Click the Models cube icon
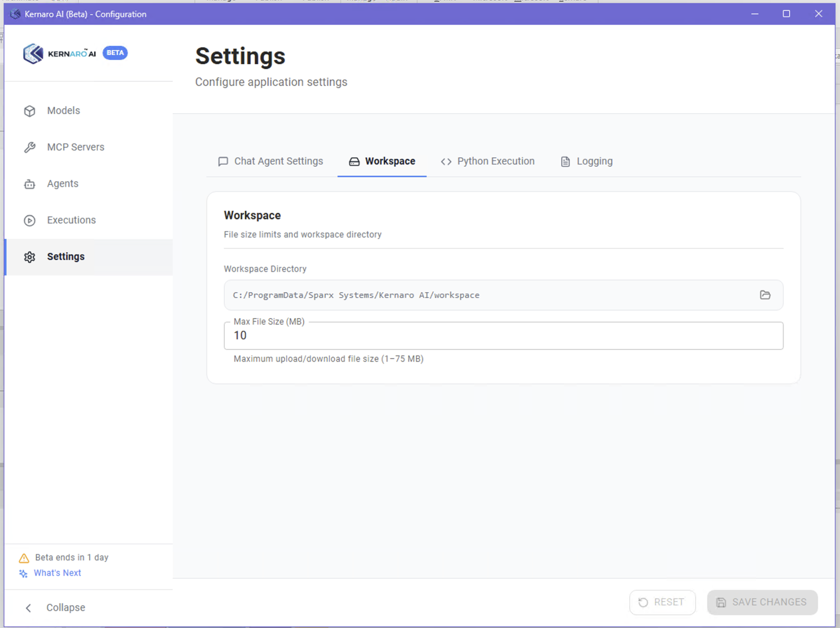This screenshot has width=840, height=628. [x=29, y=111]
